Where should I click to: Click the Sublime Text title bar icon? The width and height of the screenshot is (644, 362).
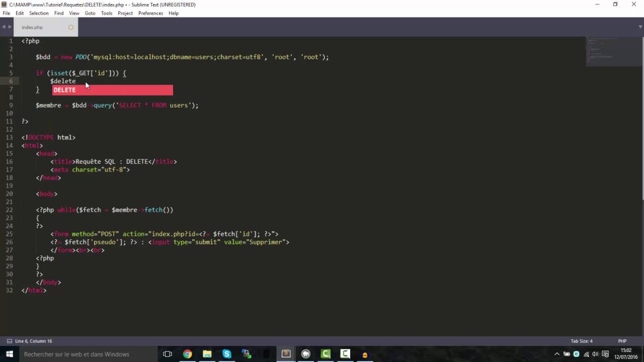pyautogui.click(x=4, y=5)
